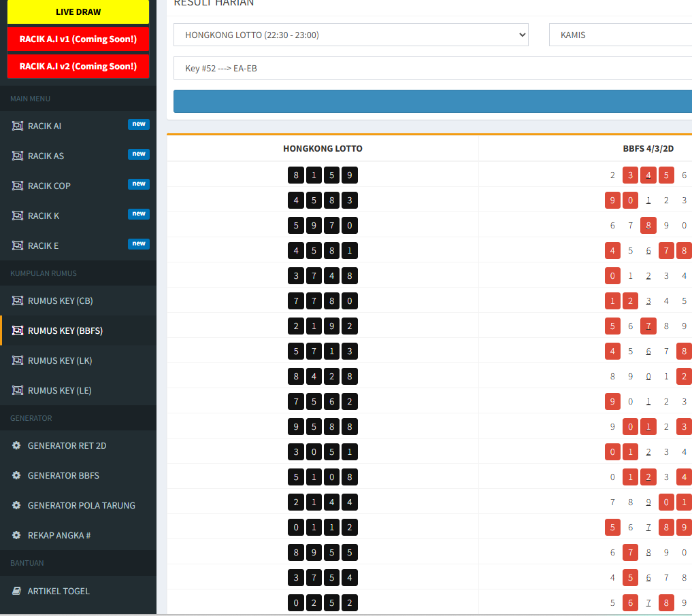Click the GENERATOR BBFS gear icon
Viewport: 692px width, 616px height.
[16, 475]
